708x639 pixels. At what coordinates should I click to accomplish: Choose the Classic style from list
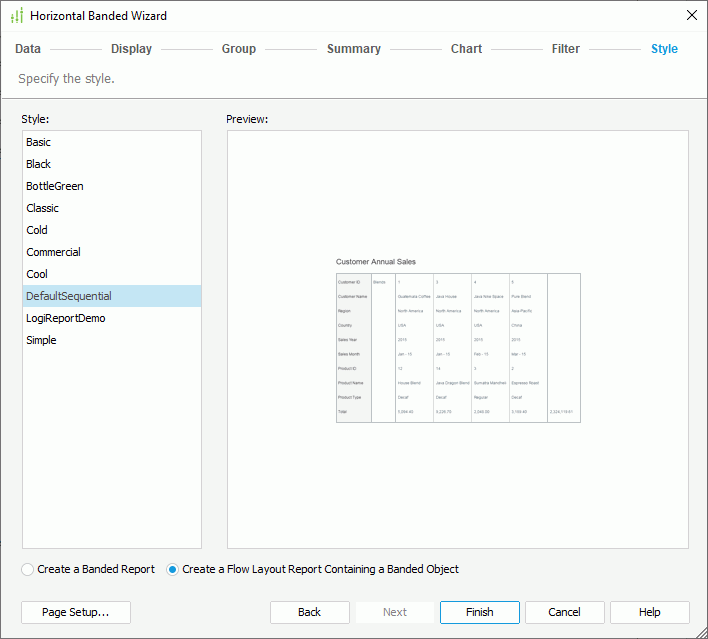point(43,208)
